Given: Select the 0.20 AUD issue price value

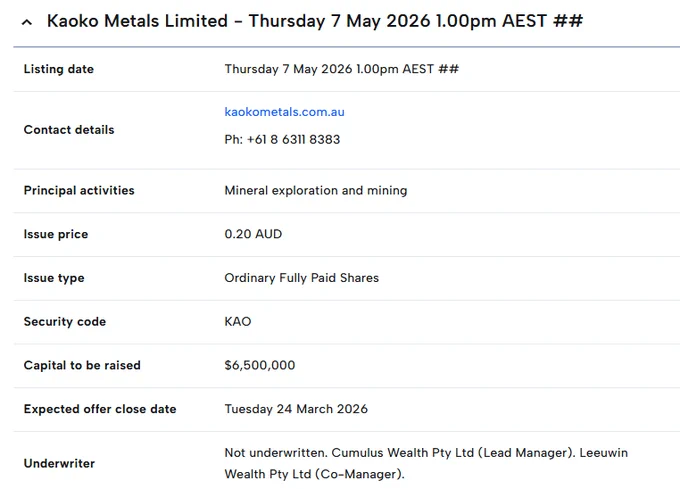Looking at the screenshot, I should 253,234.
